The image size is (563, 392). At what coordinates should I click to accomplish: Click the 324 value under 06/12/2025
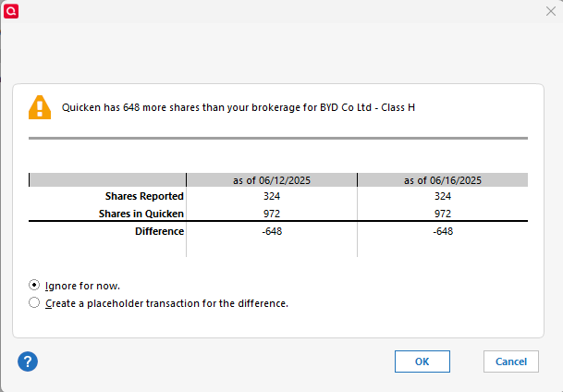point(272,196)
